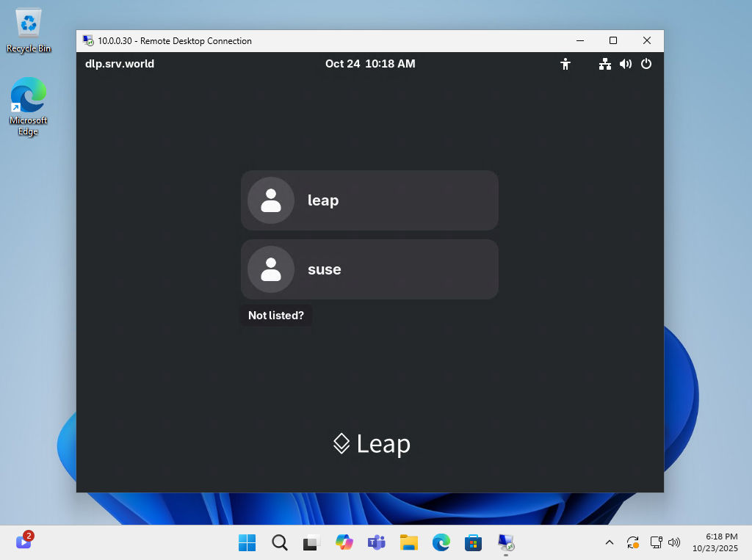
Task: Click the dlp.srv.world hostname label
Action: point(120,64)
